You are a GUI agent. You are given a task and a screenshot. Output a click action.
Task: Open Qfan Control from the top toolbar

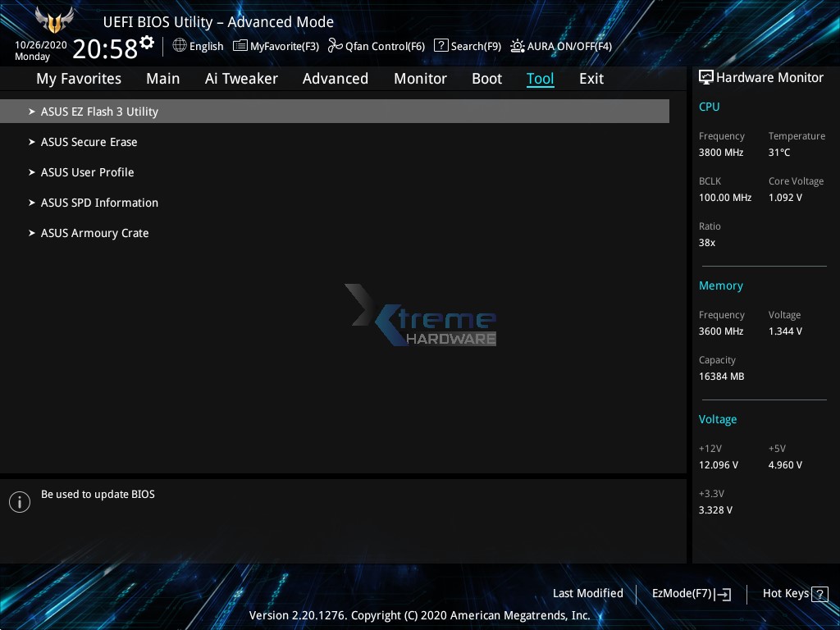click(376, 46)
